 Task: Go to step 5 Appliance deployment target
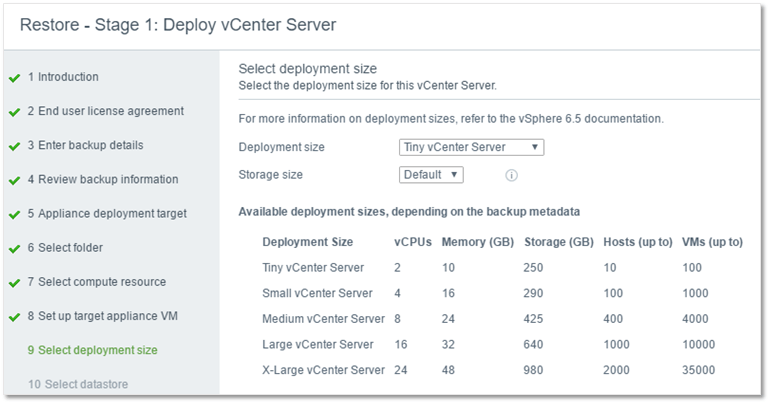tap(107, 214)
